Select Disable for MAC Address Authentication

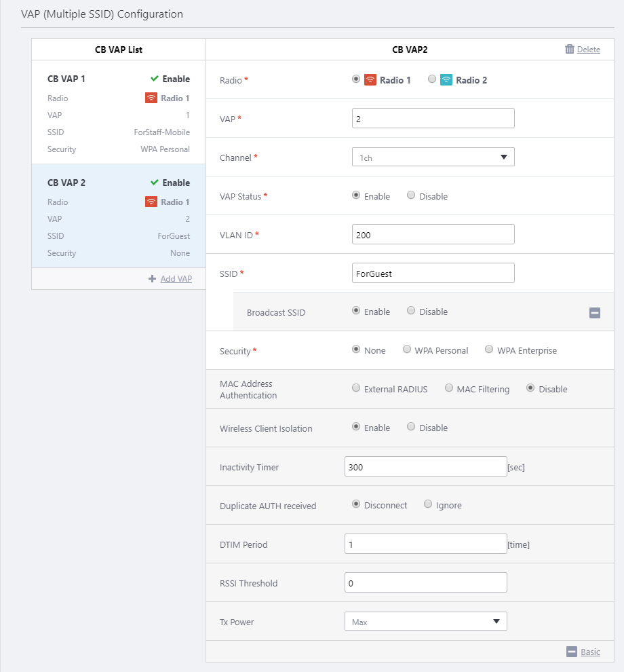pos(530,388)
